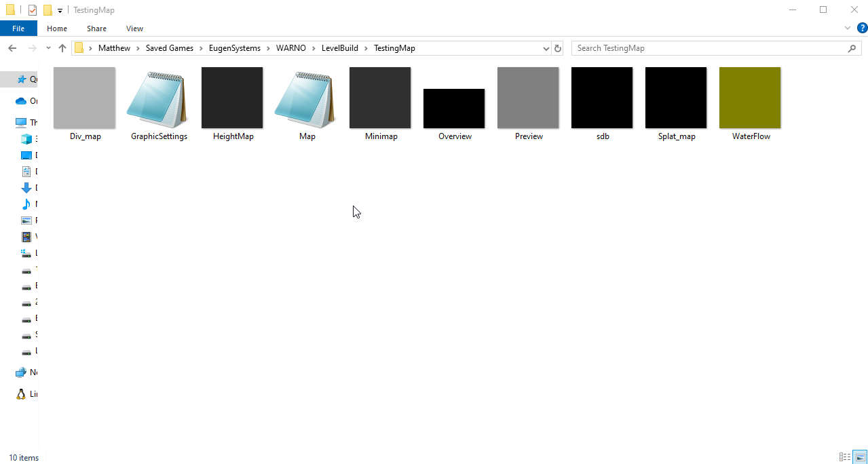The image size is (868, 464).
Task: Open the address bar history dropdown
Action: coord(546,48)
